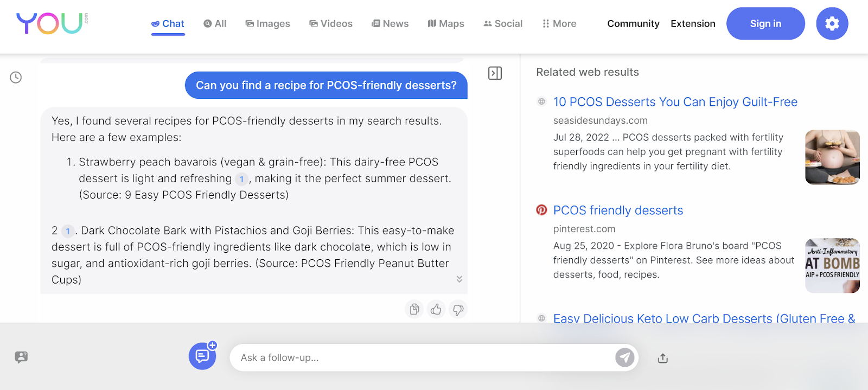The width and height of the screenshot is (868, 390).
Task: Give thumbs down to the answer
Action: [458, 309]
